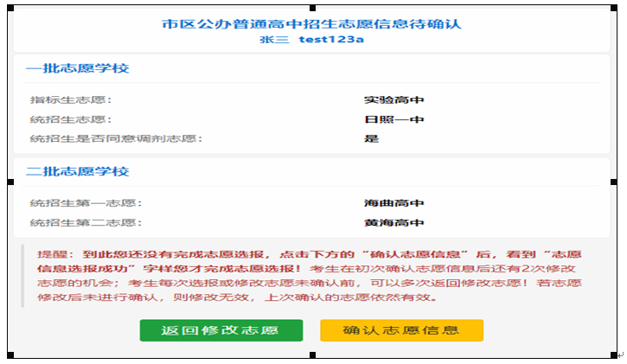Viewport: 627px width, 364px height.
Task: Click the right-middle image resize handle
Action: pyautogui.click(x=614, y=181)
